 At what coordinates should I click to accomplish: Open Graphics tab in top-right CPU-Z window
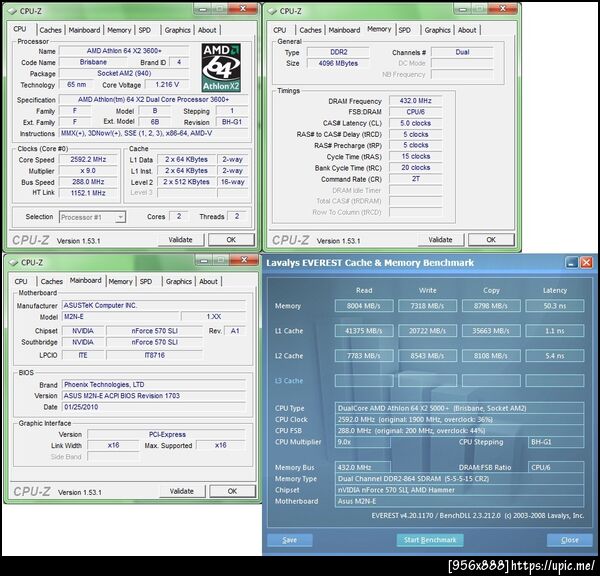437,30
